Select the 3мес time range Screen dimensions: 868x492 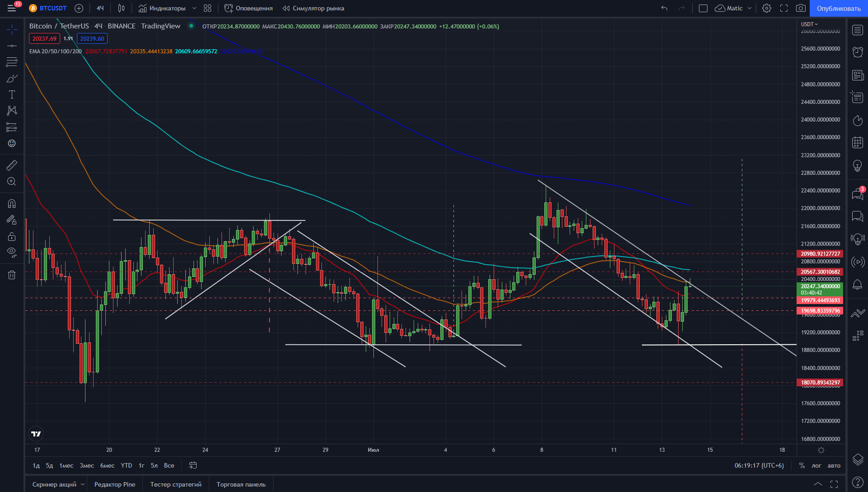point(87,465)
